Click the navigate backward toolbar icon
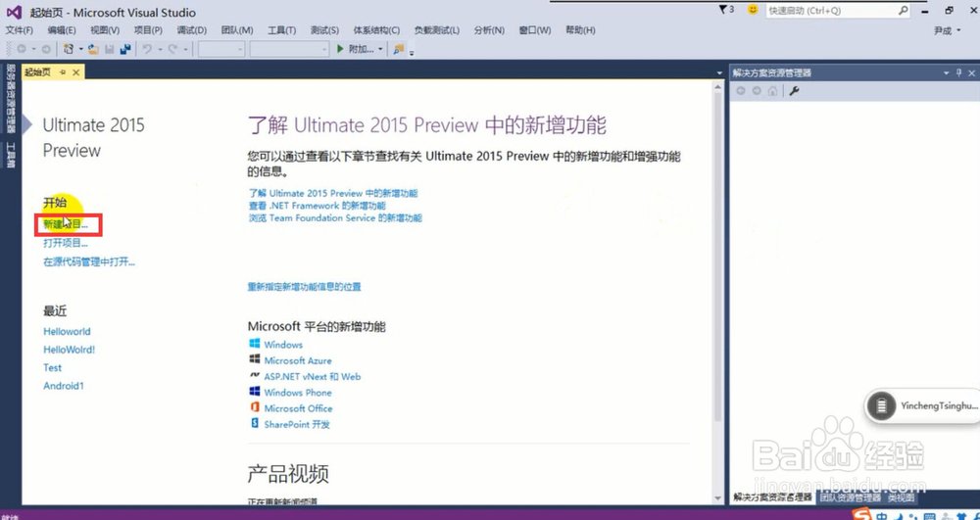This screenshot has width=980, height=520. 22,49
